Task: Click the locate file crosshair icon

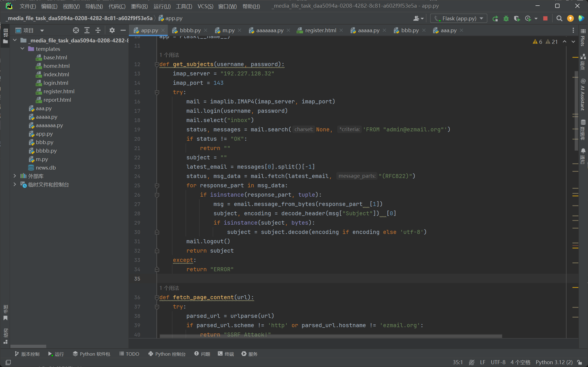Action: (x=76, y=30)
